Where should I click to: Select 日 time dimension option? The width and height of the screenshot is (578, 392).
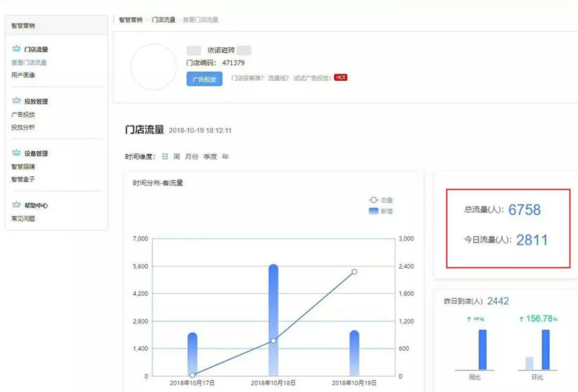(x=165, y=157)
